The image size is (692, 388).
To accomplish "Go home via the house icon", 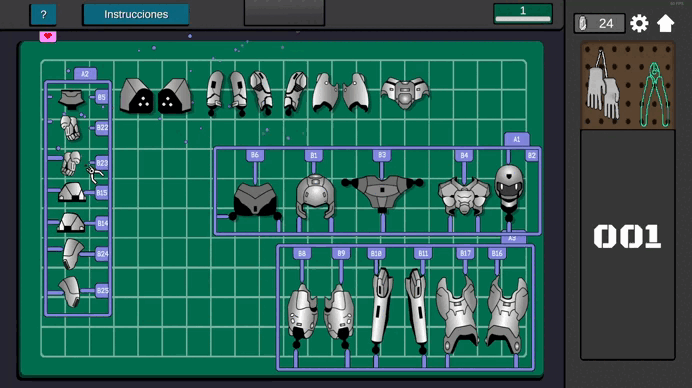I will [665, 23].
